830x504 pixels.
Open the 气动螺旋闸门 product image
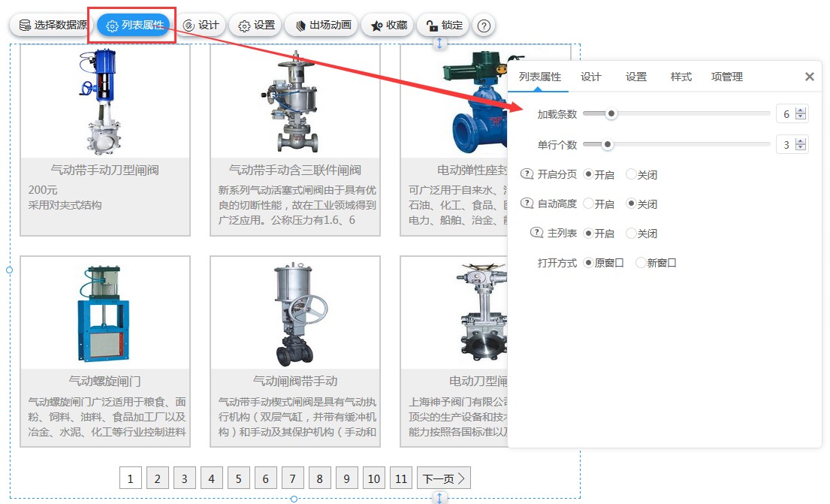[x=104, y=314]
